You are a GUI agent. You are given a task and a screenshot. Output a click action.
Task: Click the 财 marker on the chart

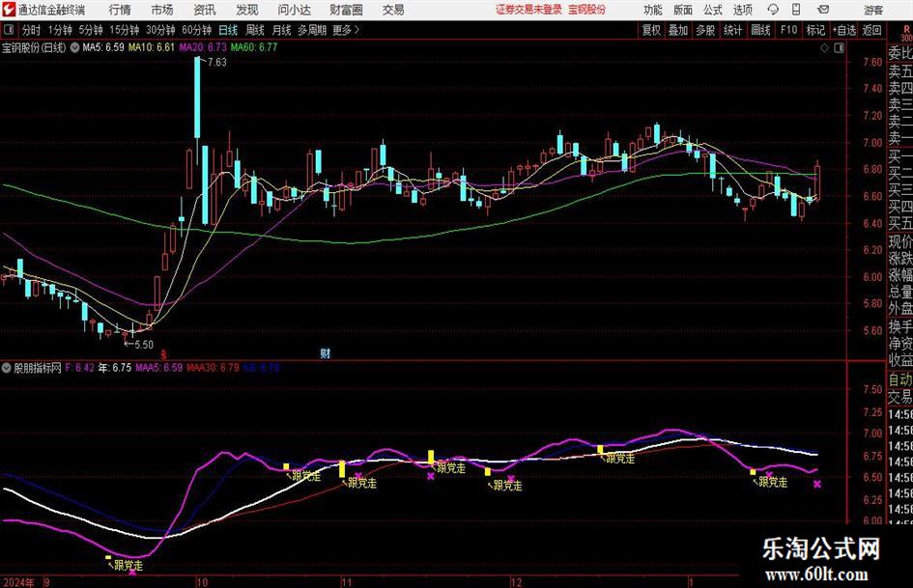coord(325,352)
